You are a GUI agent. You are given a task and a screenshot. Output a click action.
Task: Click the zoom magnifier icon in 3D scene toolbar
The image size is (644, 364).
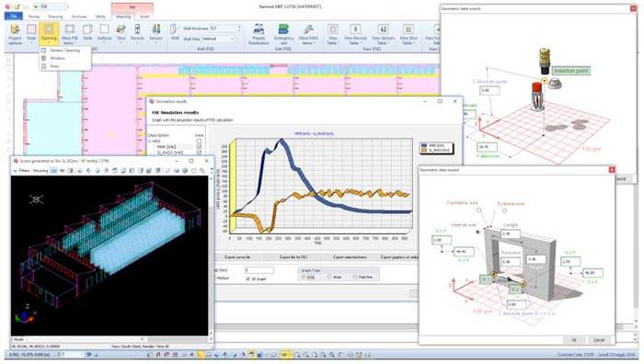pos(202,170)
